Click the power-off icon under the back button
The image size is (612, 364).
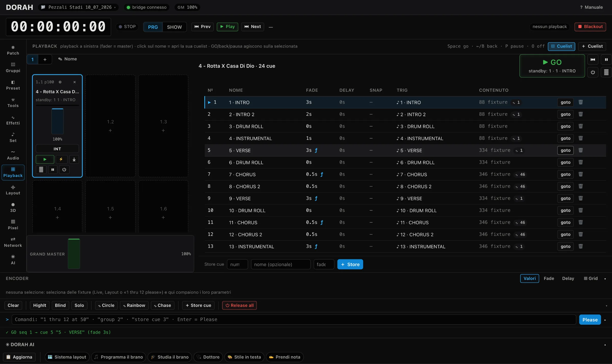click(593, 72)
